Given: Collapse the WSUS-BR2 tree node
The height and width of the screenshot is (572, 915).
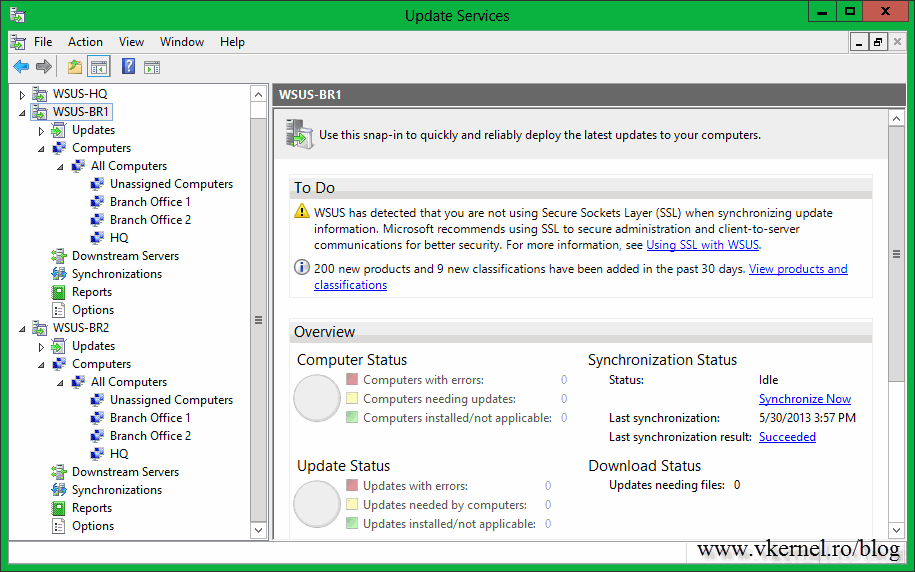Looking at the screenshot, I should (x=22, y=329).
